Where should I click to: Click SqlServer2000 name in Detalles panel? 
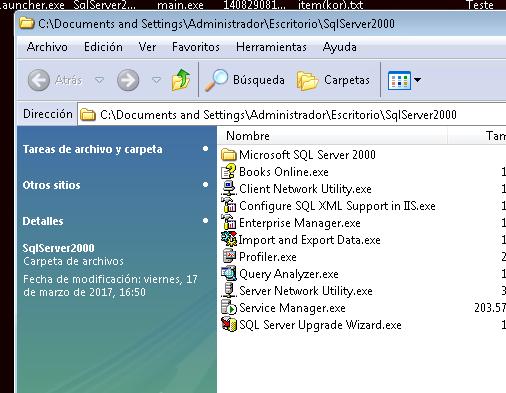tap(58, 248)
